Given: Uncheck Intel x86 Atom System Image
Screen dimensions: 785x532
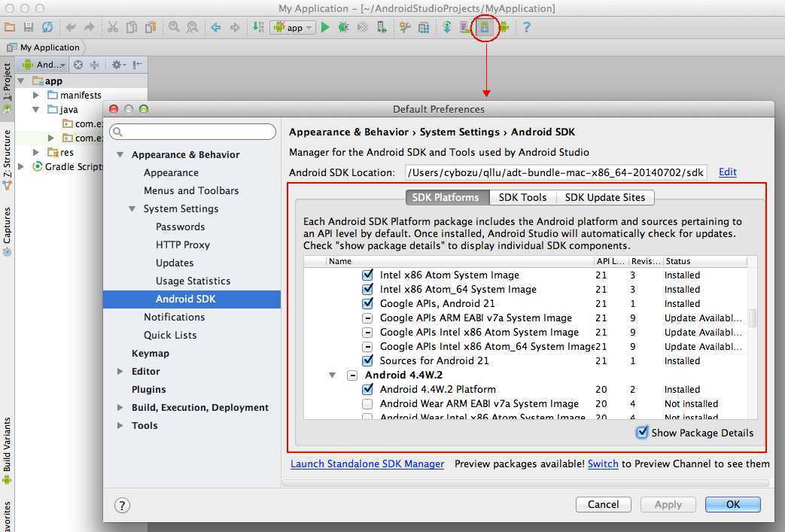Looking at the screenshot, I should point(367,275).
